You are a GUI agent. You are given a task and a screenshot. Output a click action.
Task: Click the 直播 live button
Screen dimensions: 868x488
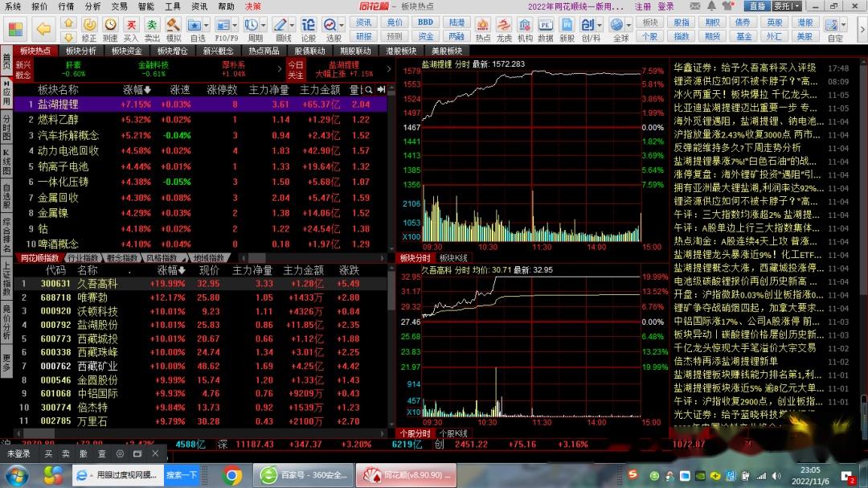coord(757,6)
